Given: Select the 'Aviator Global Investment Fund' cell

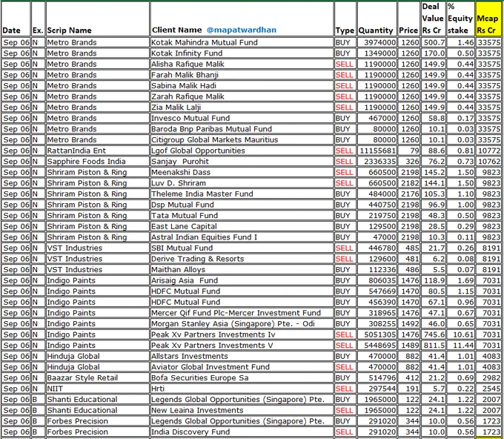Looking at the screenshot, I should [242, 367].
